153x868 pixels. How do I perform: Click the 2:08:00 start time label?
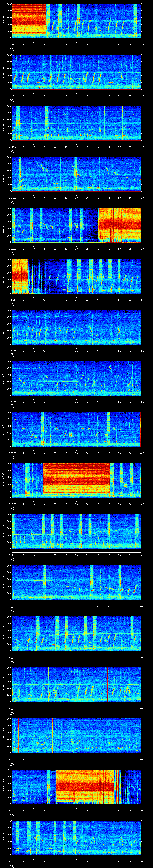click(12, 402)
